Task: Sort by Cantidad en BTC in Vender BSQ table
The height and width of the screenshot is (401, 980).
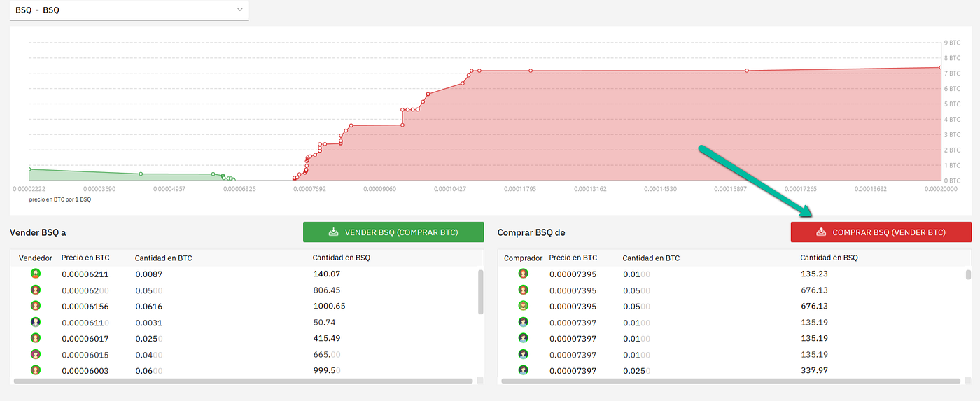Action: (163, 258)
